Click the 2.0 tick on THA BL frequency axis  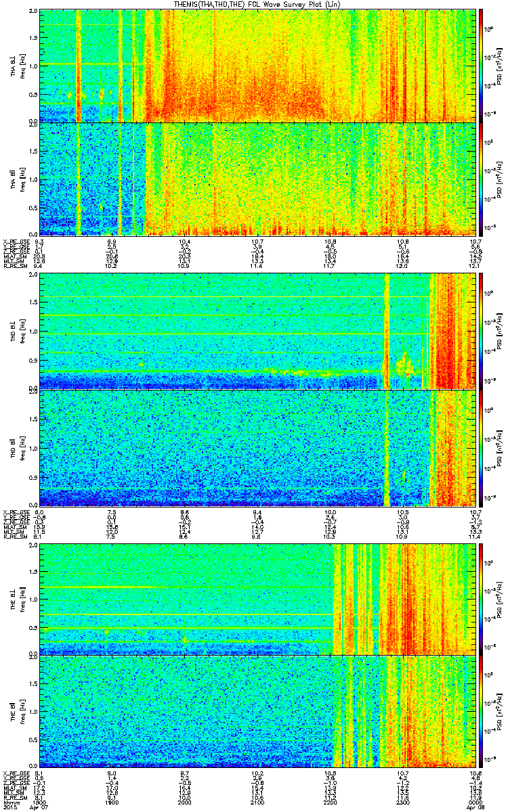[33, 12]
